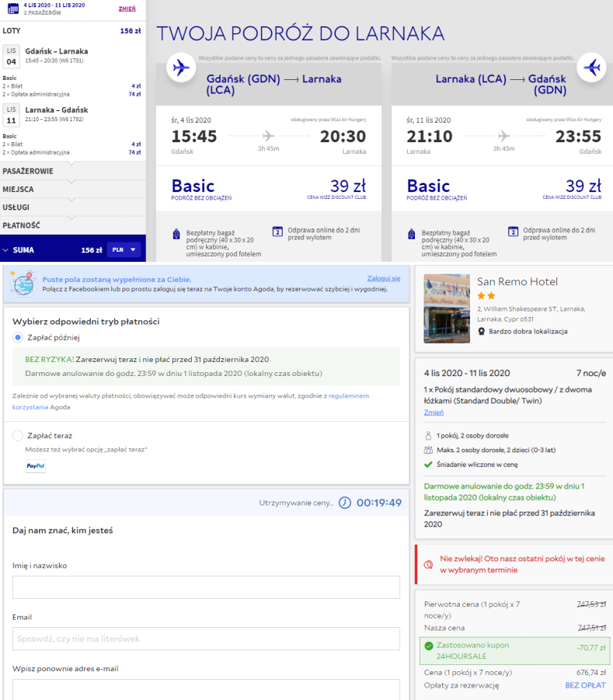
Task: Click the 00:19:49 countdown timer
Action: coord(379,503)
